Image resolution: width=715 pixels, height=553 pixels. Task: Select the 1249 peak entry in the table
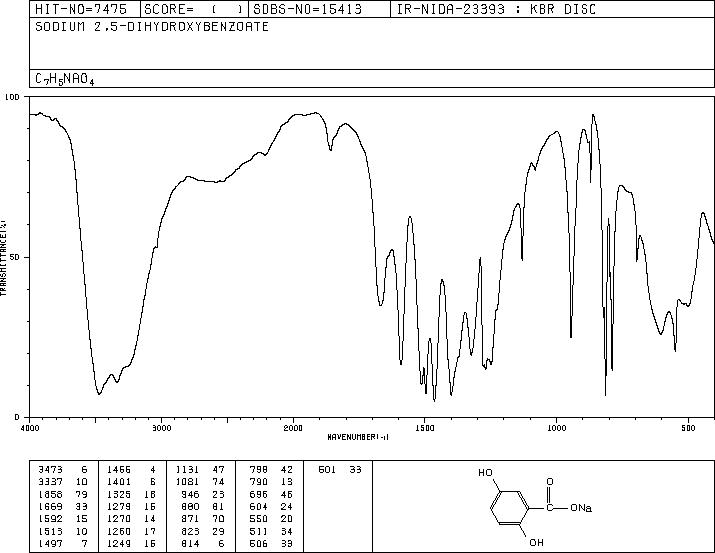point(131,543)
